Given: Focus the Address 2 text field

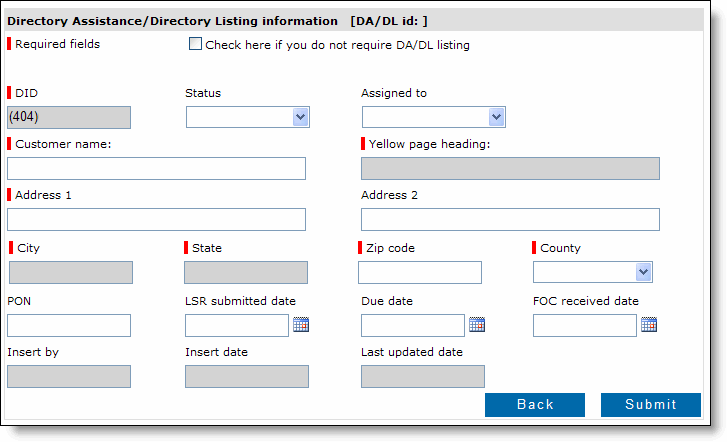Looking at the screenshot, I should click(x=510, y=219).
